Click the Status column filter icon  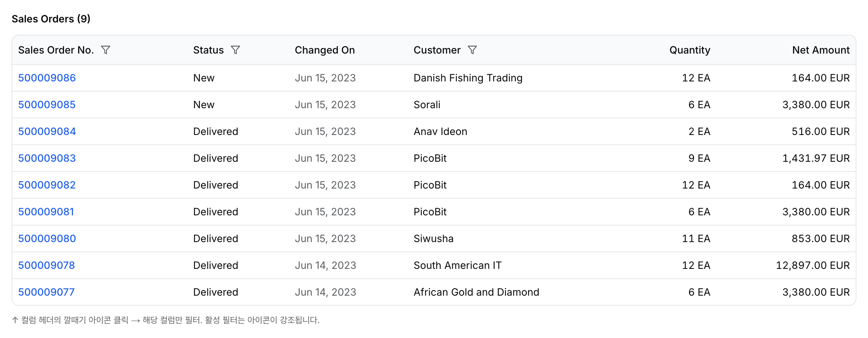[235, 50]
